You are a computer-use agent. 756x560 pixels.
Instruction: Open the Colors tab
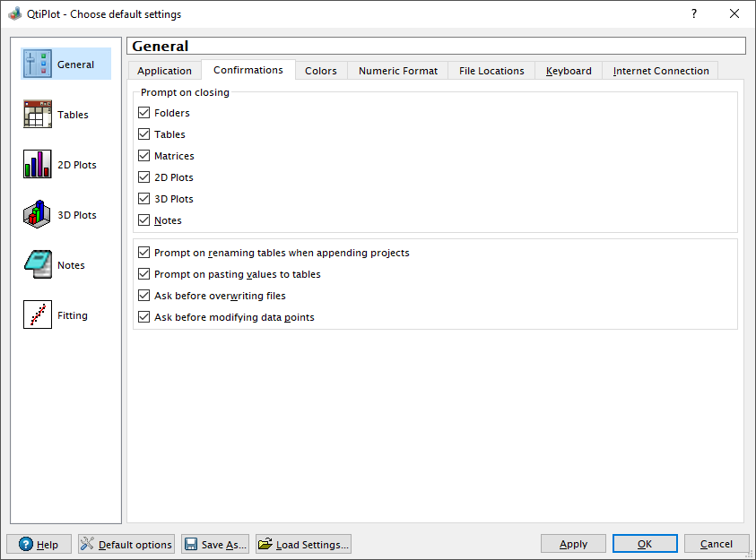pos(320,71)
